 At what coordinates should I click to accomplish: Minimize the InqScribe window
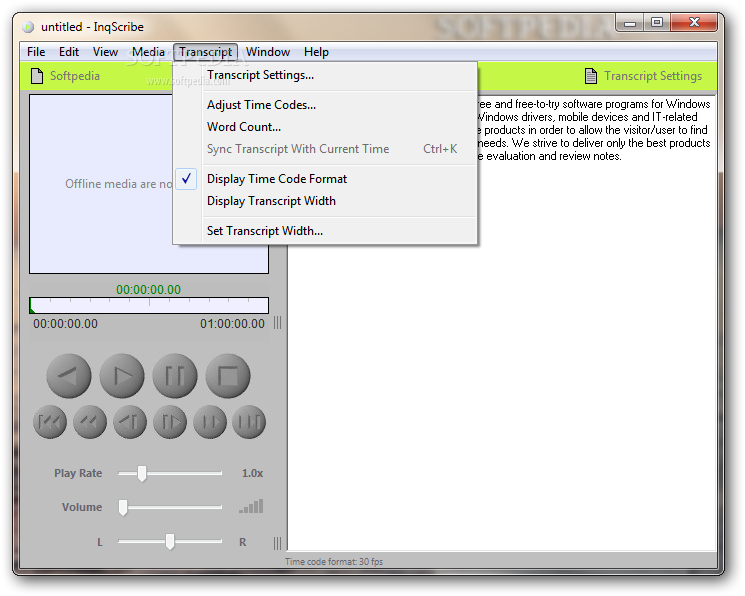630,22
